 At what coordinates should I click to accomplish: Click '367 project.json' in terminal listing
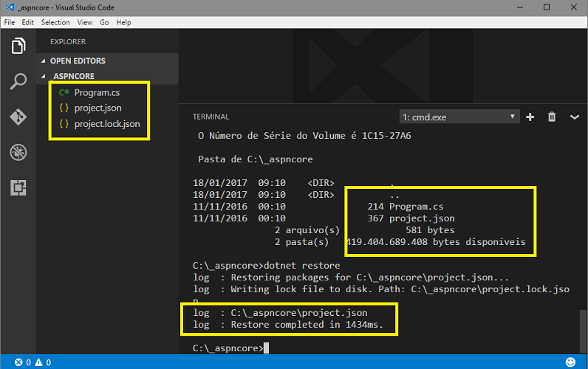point(411,218)
